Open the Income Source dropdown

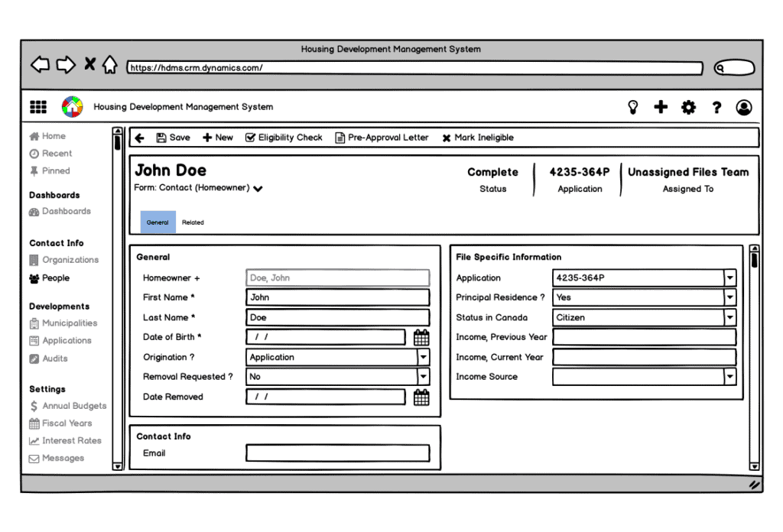pos(729,377)
